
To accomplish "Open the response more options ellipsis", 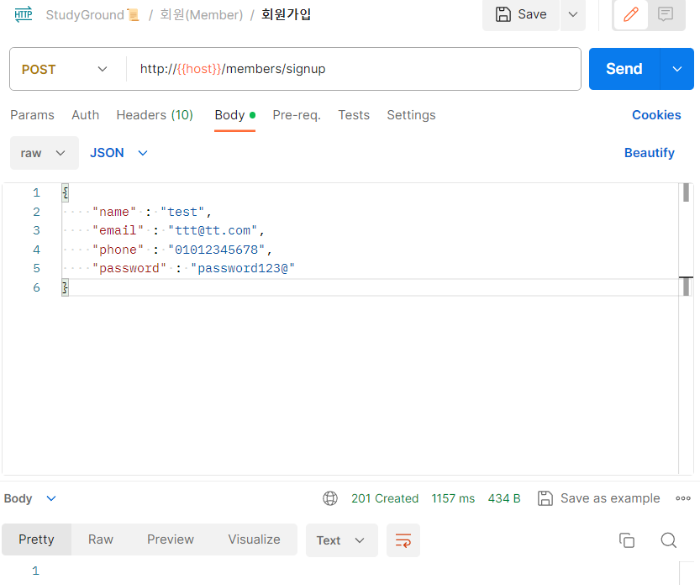I will point(683,498).
